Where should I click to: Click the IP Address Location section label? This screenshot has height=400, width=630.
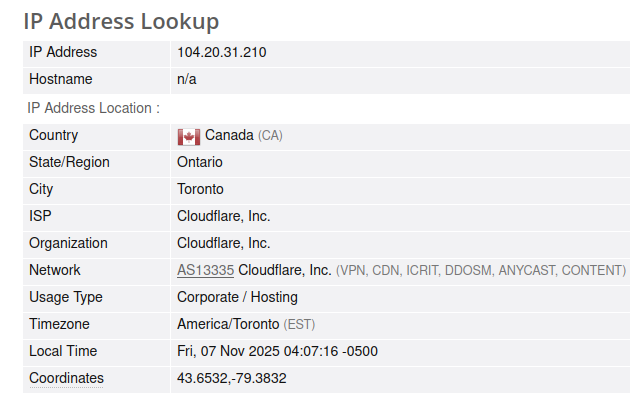point(94,108)
